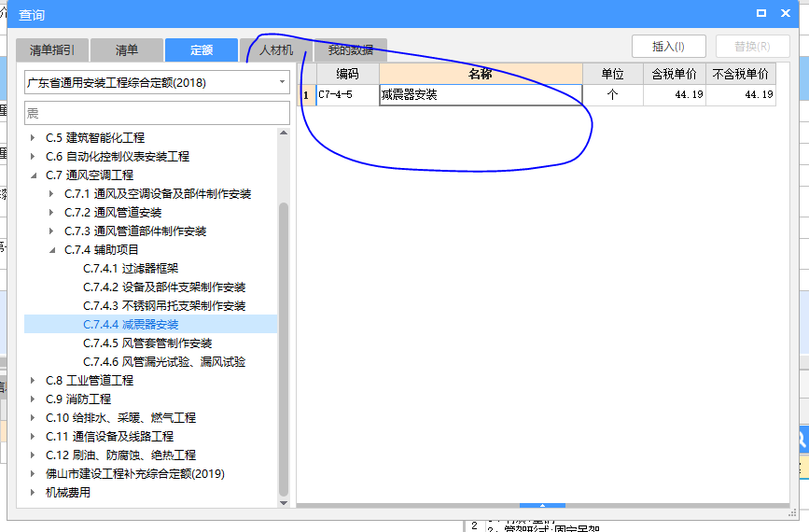Click the 不含税单价 value 44.19
Image resolution: width=809 pixels, height=532 pixels.
[741, 95]
